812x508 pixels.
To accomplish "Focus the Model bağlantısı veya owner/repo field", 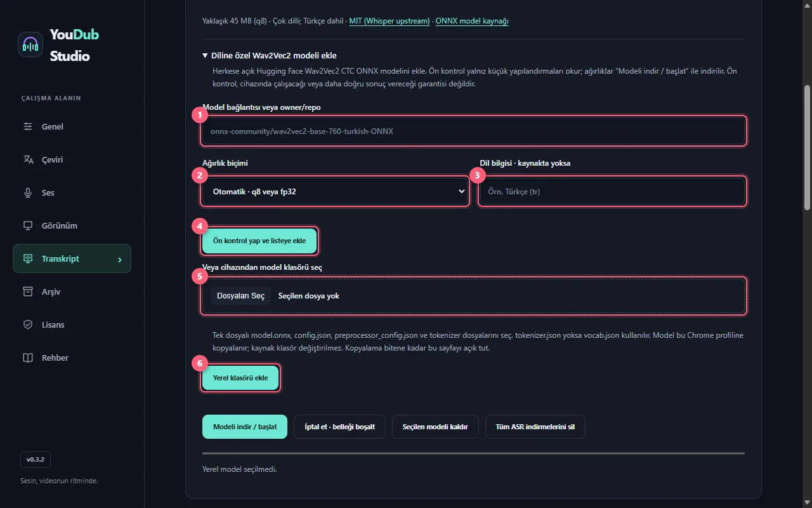I will click(x=473, y=131).
